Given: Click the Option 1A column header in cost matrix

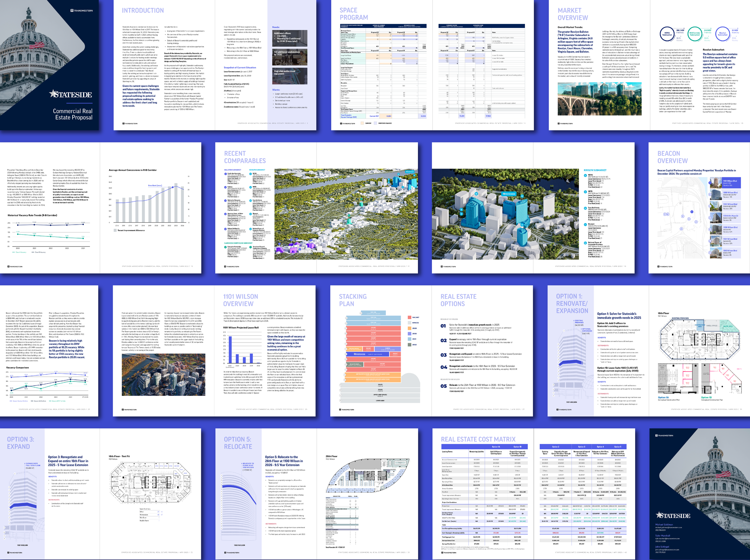Looking at the screenshot, I should [496, 447].
